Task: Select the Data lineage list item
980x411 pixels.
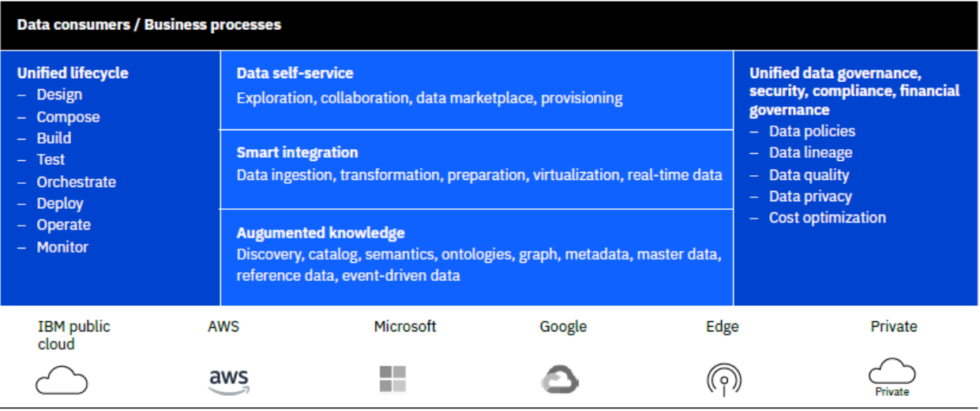Action: (x=811, y=152)
